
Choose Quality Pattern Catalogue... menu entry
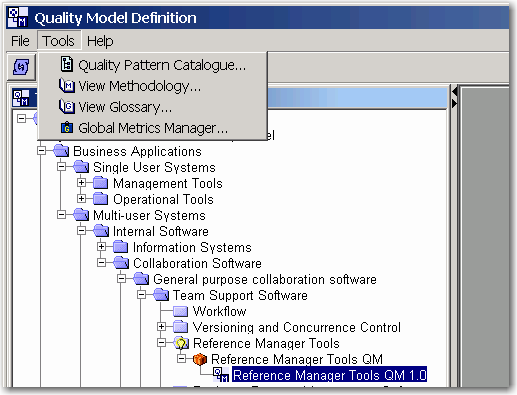tap(153, 65)
